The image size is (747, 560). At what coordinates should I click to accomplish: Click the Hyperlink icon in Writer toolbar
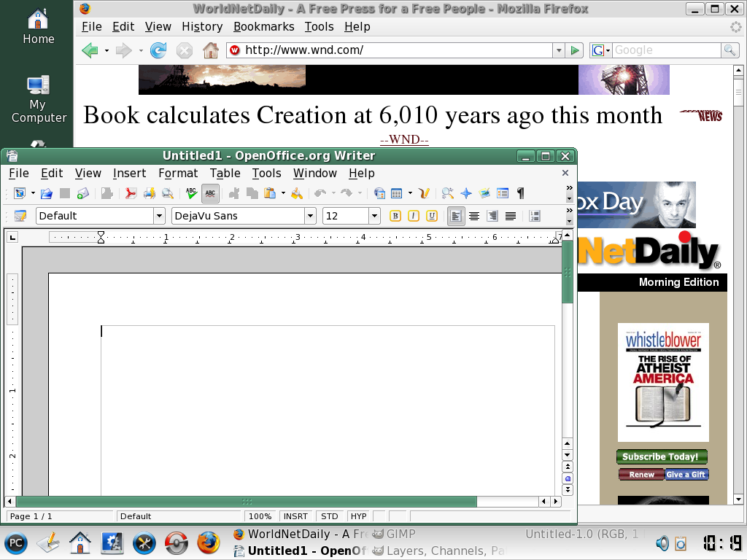click(379, 193)
